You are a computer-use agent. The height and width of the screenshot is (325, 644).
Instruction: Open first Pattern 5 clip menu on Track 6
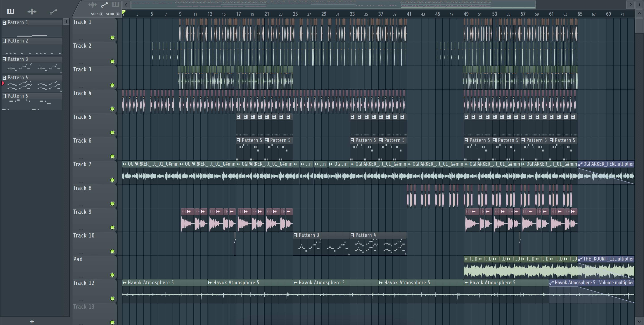tap(239, 140)
